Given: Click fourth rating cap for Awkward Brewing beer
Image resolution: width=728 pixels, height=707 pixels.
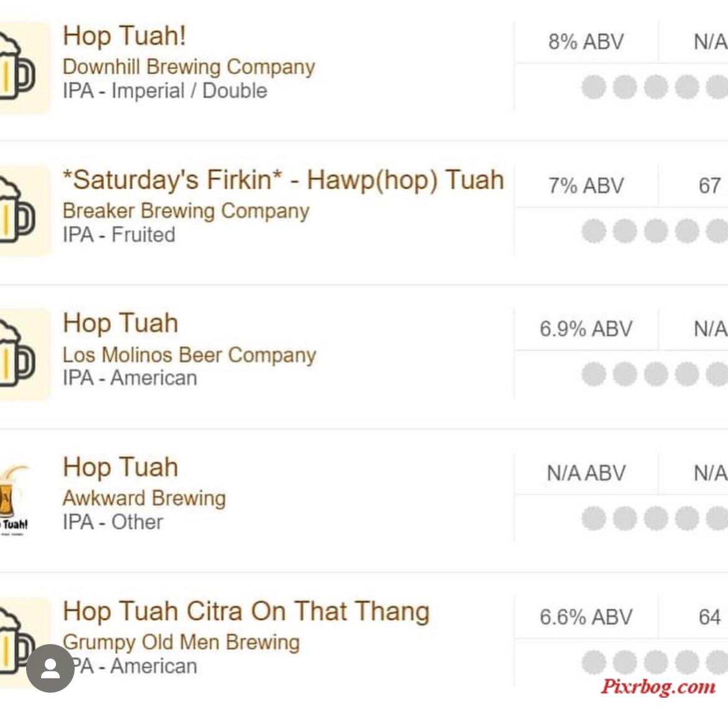Looking at the screenshot, I should coord(687,518).
